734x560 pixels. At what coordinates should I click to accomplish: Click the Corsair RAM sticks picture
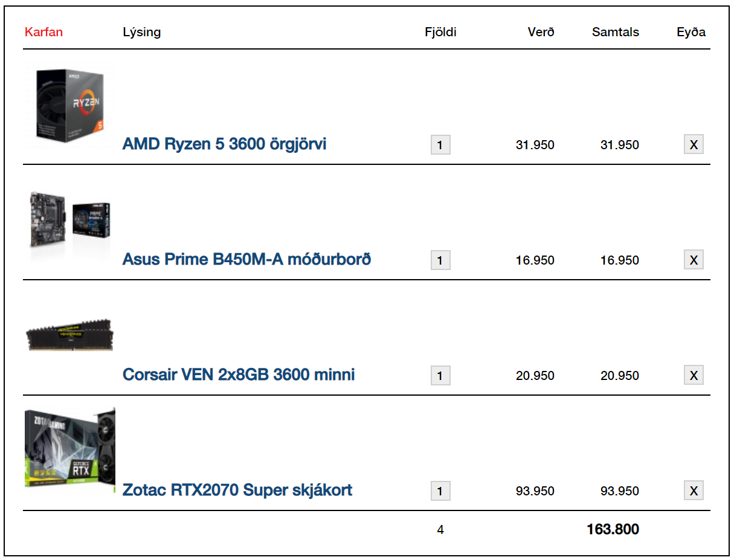[x=69, y=334]
